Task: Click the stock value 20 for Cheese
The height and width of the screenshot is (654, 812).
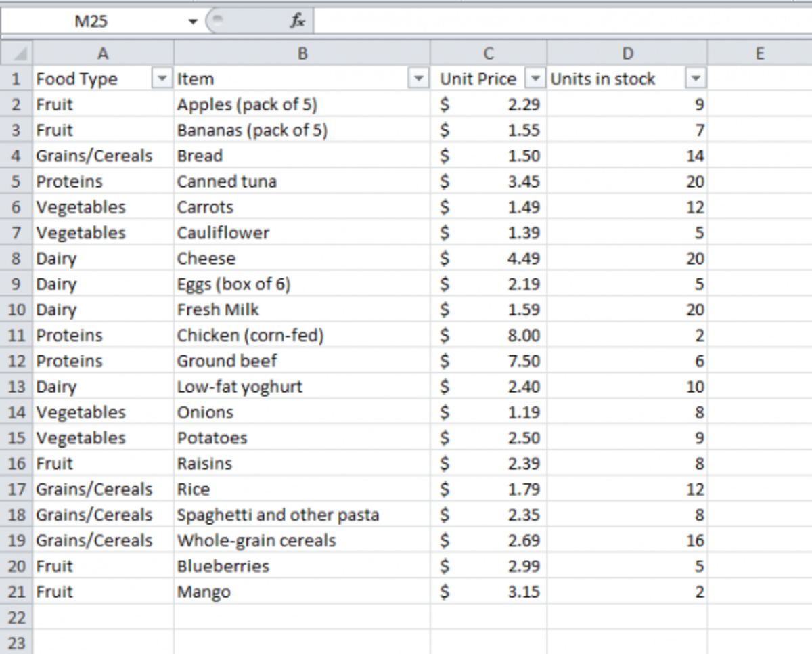Action: coord(628,258)
